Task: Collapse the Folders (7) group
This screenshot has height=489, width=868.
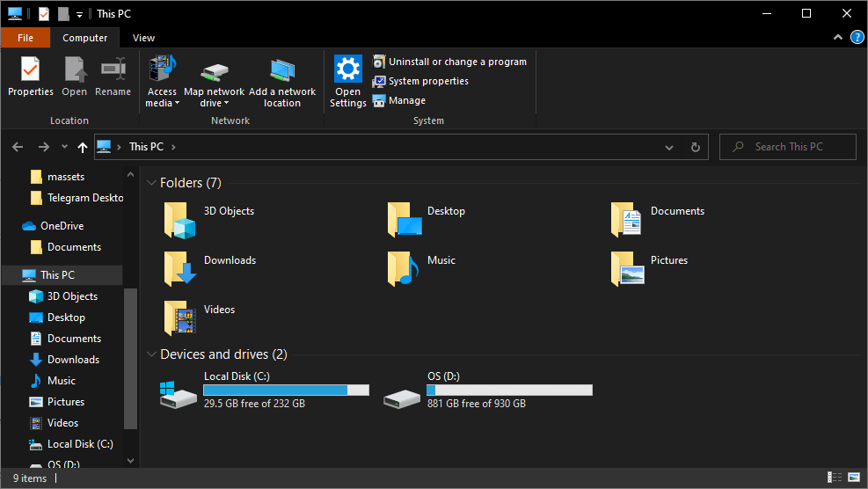Action: (151, 183)
